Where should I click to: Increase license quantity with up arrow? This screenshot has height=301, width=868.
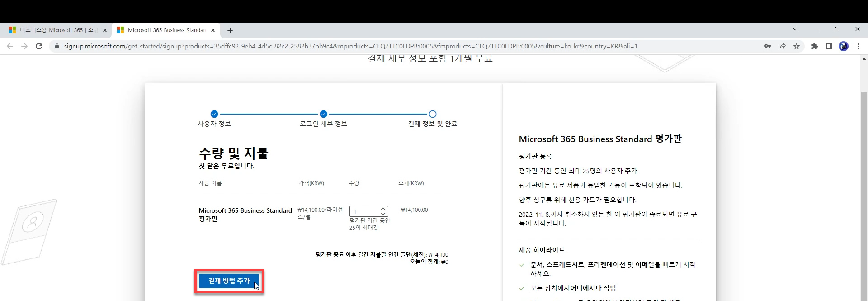(383, 209)
